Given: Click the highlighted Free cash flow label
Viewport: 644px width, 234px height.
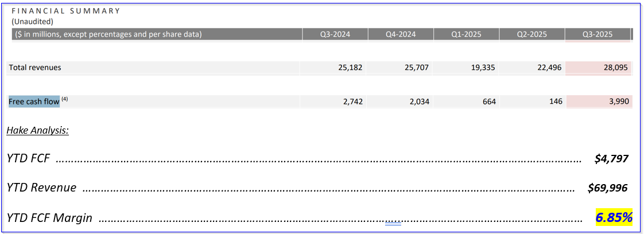Looking at the screenshot, I should [x=34, y=102].
